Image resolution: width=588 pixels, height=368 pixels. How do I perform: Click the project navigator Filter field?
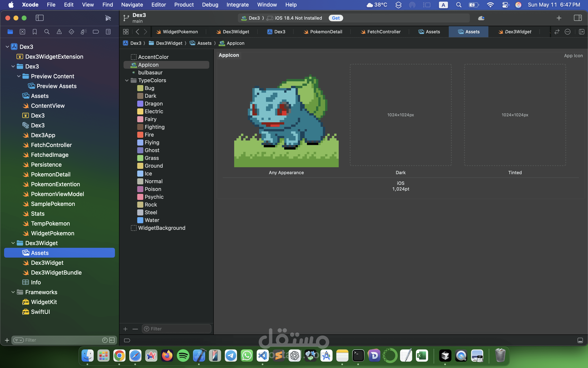(64, 340)
